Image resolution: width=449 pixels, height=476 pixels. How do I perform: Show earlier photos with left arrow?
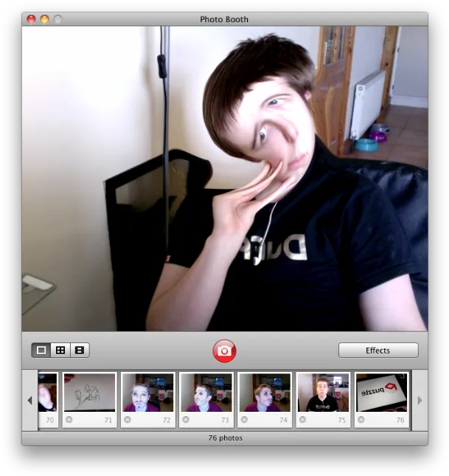(x=29, y=401)
